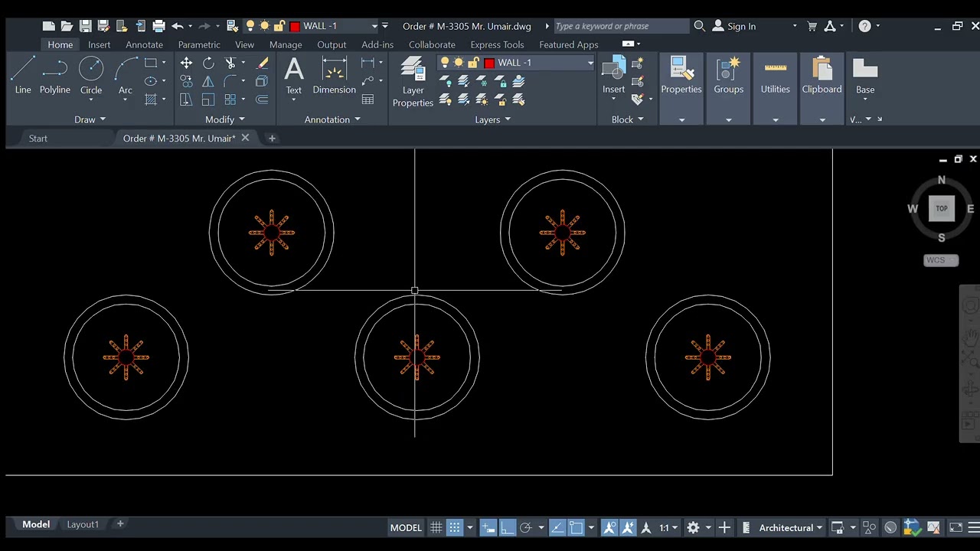This screenshot has width=980, height=551.
Task: Toggle layer on/off lightbulb in Layers panel
Action: 445,63
